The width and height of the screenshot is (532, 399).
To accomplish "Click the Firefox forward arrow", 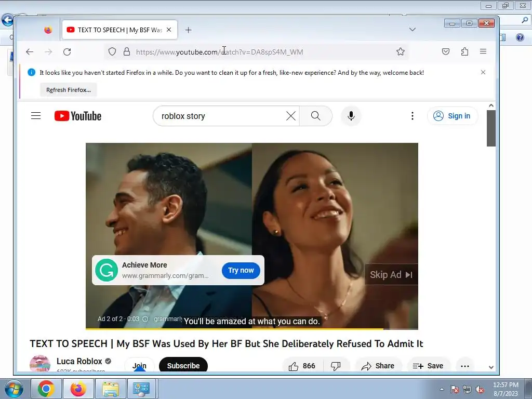I will (x=48, y=51).
